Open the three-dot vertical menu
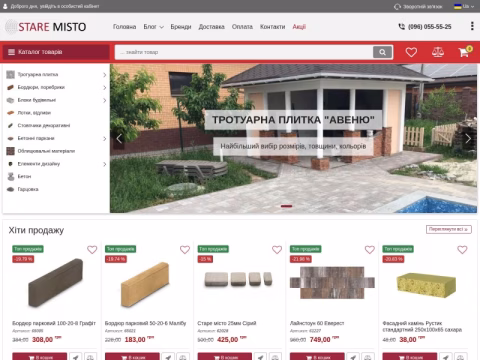Screen dimensions: 480x360 (472, 26)
